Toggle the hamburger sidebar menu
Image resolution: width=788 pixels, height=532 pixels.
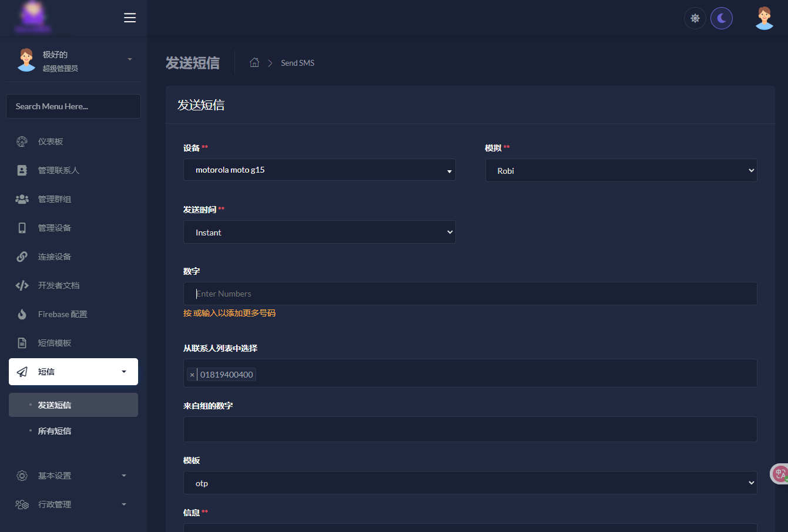tap(130, 18)
